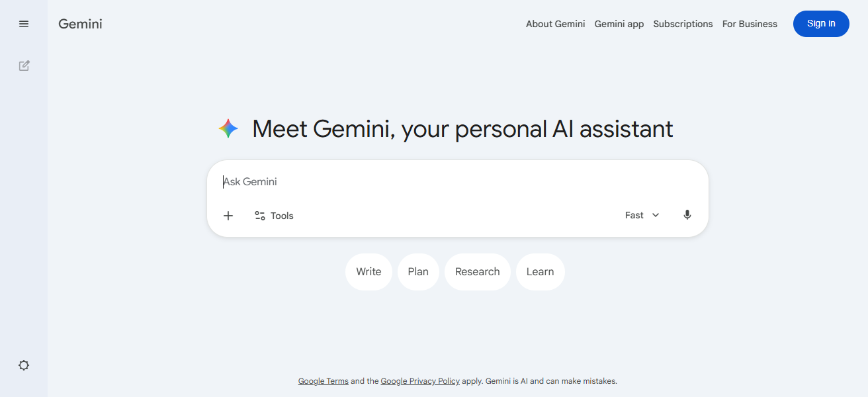Activate voice input with the microphone icon

(687, 215)
